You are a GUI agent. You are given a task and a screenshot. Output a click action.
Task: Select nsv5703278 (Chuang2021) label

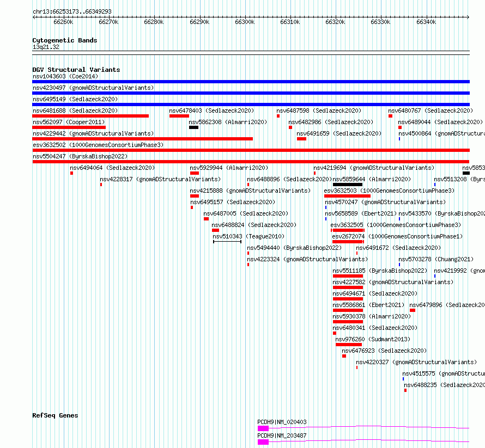click(436, 259)
